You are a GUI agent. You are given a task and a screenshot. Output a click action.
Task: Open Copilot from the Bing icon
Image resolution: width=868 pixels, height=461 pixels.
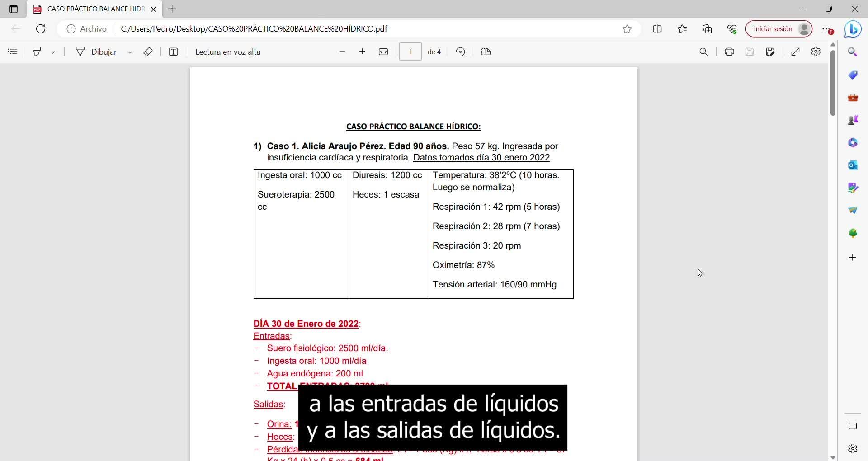[853, 29]
